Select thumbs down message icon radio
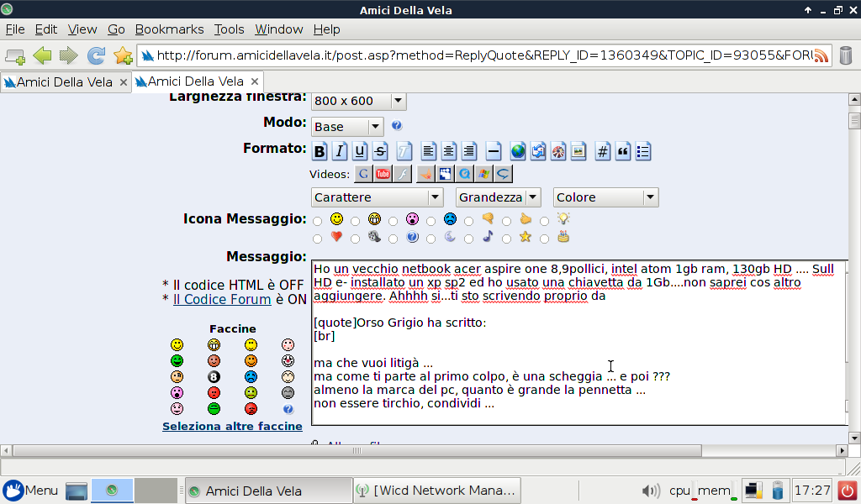The width and height of the screenshot is (861, 504). pos(468,222)
